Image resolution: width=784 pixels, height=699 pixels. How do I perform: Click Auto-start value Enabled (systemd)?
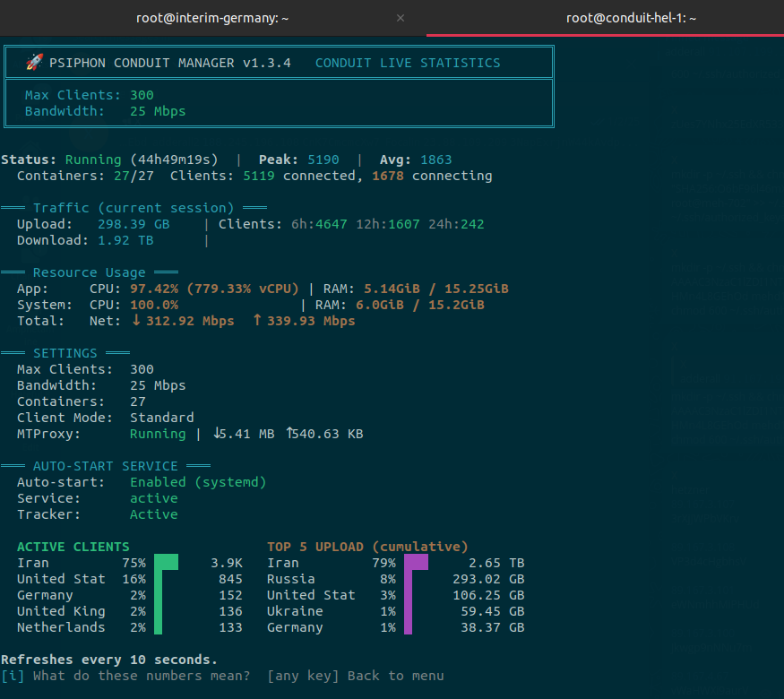[198, 482]
